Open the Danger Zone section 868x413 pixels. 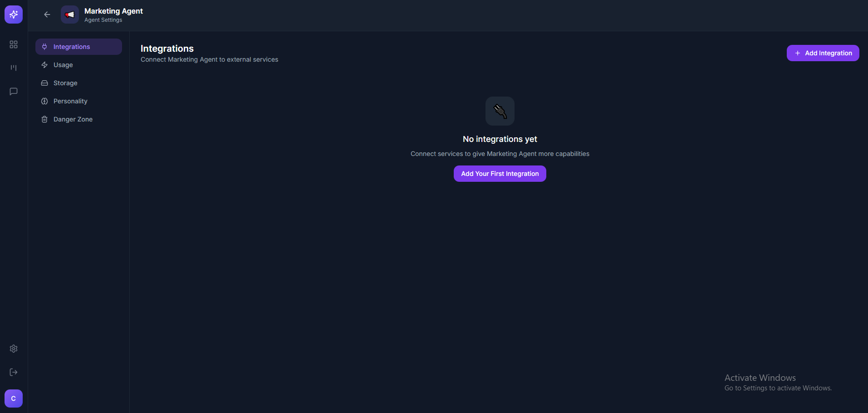(72, 119)
